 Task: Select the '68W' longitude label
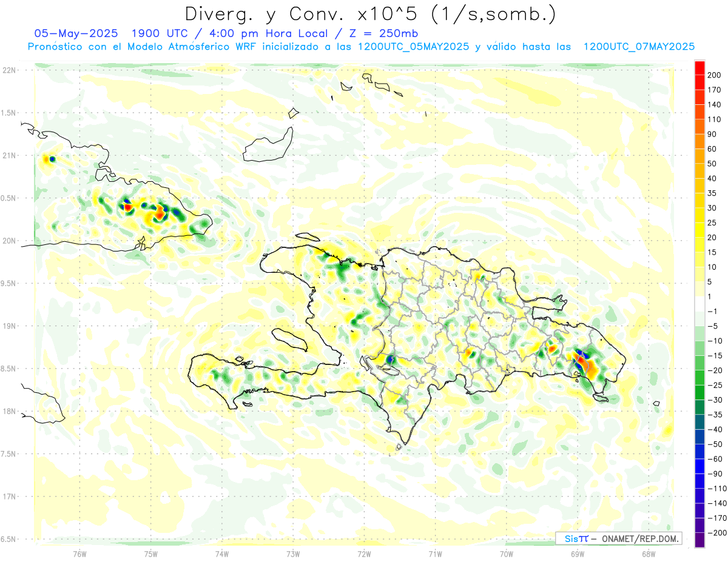pos(649,553)
